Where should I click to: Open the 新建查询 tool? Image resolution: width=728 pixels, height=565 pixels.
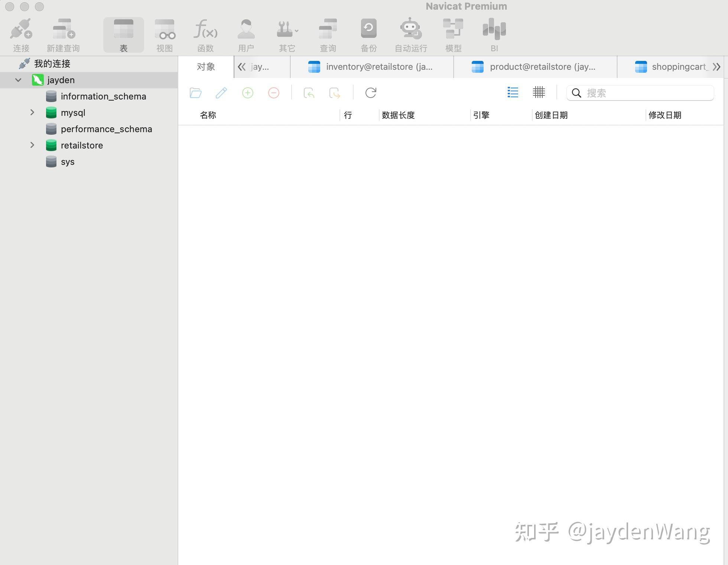64,33
